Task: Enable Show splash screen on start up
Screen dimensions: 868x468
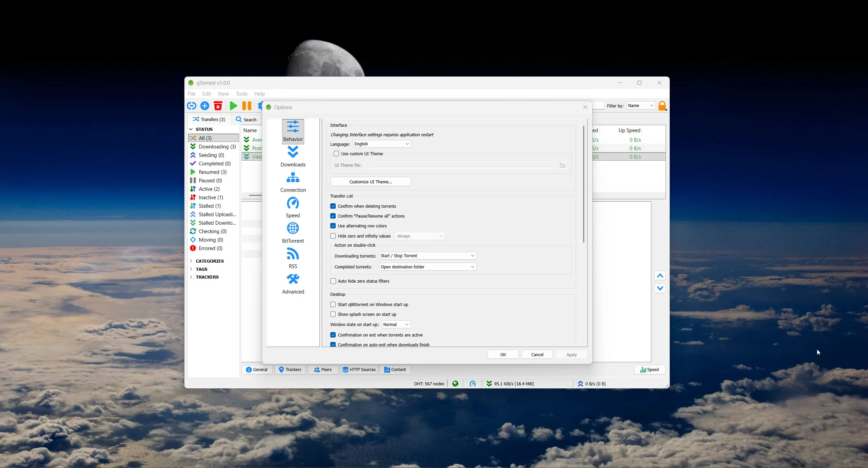Action: [333, 314]
